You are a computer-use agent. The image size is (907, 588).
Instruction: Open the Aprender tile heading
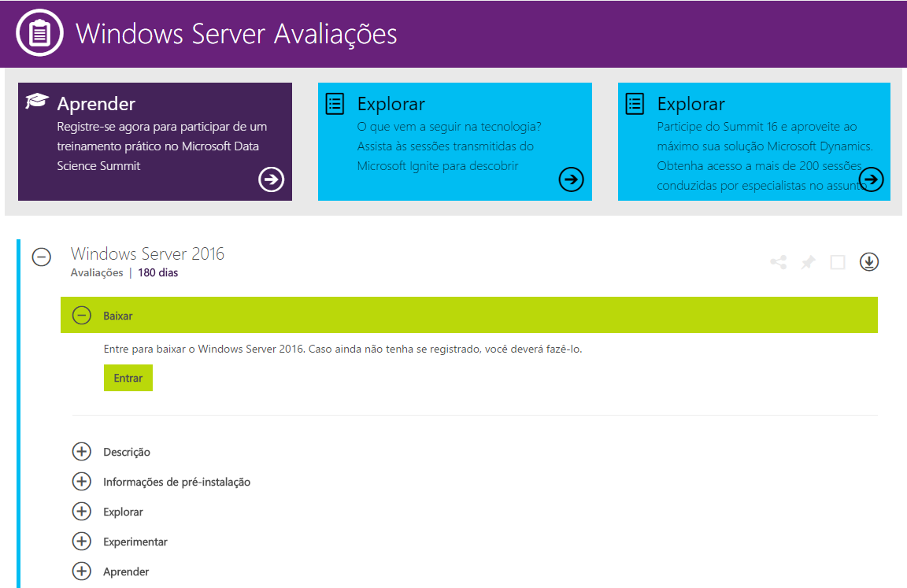(x=96, y=104)
